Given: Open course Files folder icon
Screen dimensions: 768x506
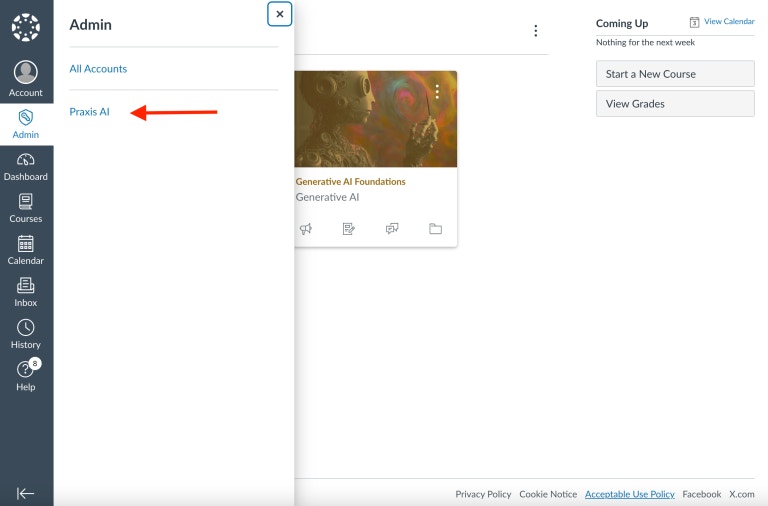Looking at the screenshot, I should [x=435, y=229].
